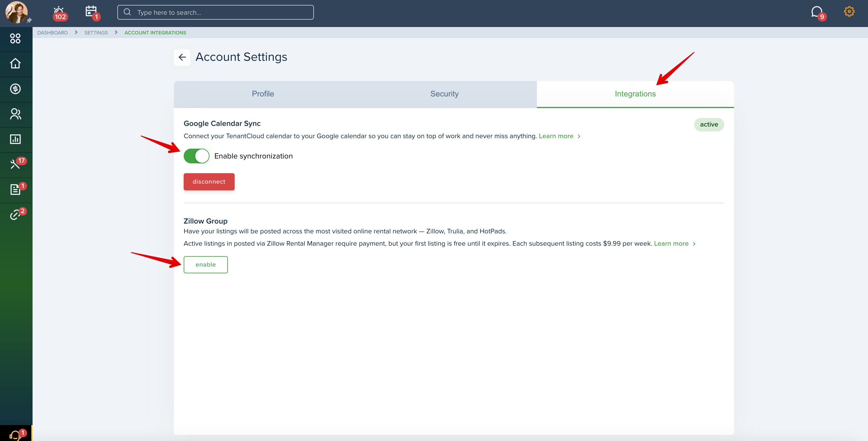
Task: Click the Google Calendar Sync heading
Action: 222,124
